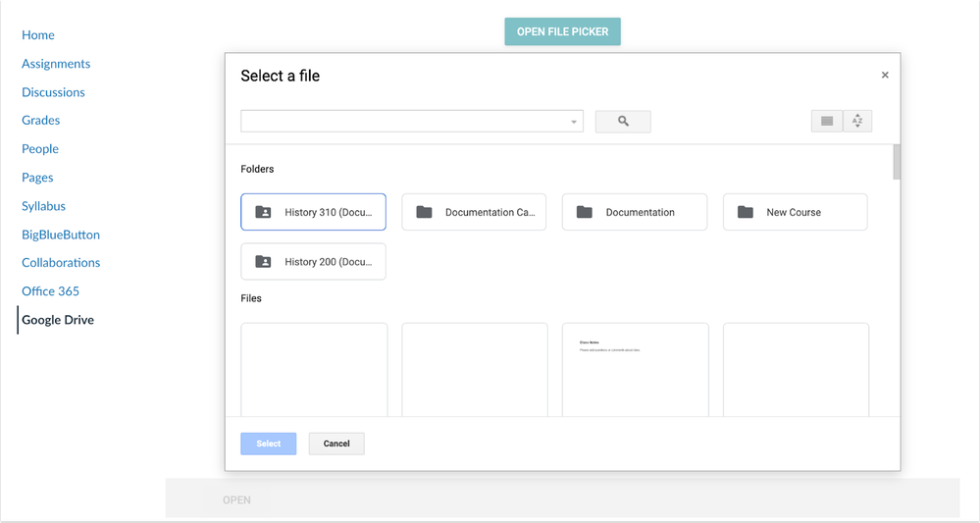This screenshot has width=980, height=523.
Task: Click the file search input field
Action: (x=412, y=122)
